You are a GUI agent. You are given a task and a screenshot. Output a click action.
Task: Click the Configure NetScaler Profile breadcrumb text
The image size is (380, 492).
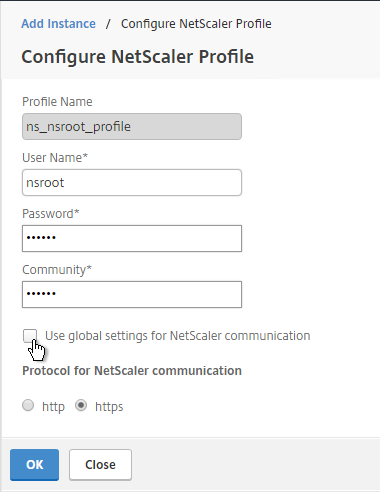(196, 24)
